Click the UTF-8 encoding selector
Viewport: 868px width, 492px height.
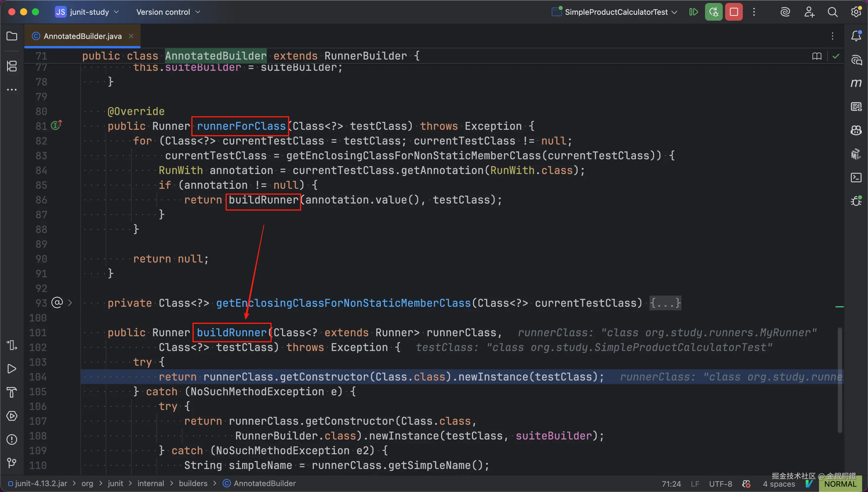click(x=720, y=484)
